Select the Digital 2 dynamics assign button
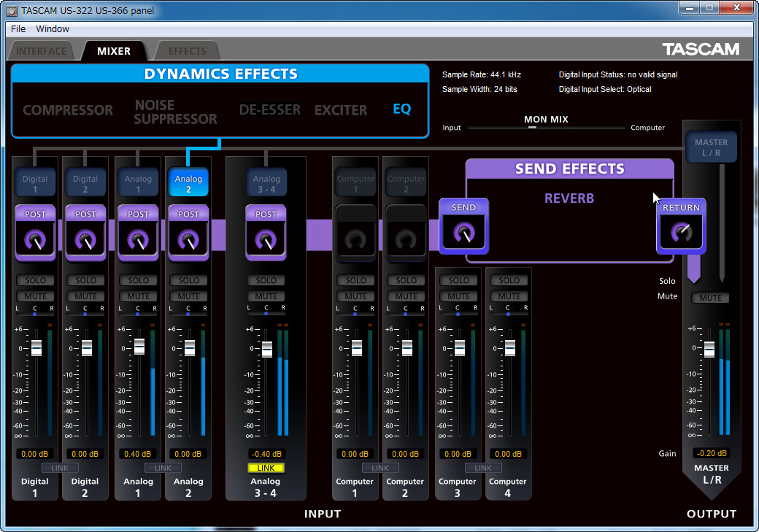Screen dimensions: 759x532 pos(85,182)
